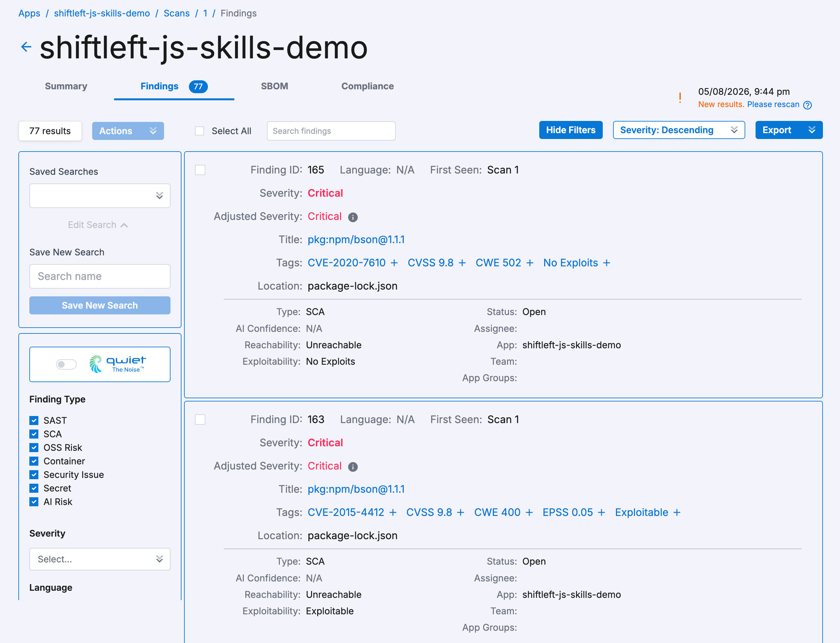This screenshot has height=643, width=840.
Task: Go to Apps in the breadcrumb
Action: pos(29,14)
